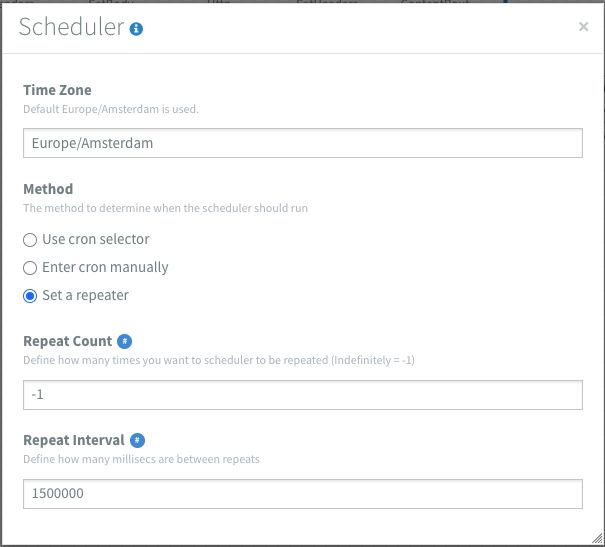Viewport: 605px width, 547px height.
Task: Click the Default Europe/Amsterdam is used hint
Action: click(111, 109)
